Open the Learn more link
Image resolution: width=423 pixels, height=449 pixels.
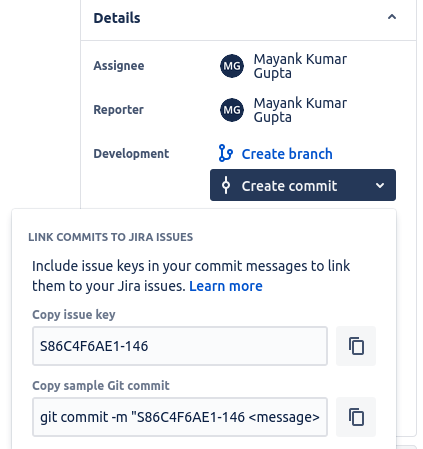click(226, 286)
